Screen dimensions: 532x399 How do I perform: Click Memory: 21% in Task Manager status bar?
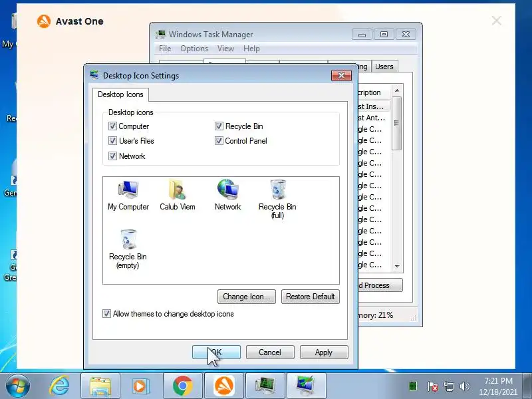tap(376, 315)
